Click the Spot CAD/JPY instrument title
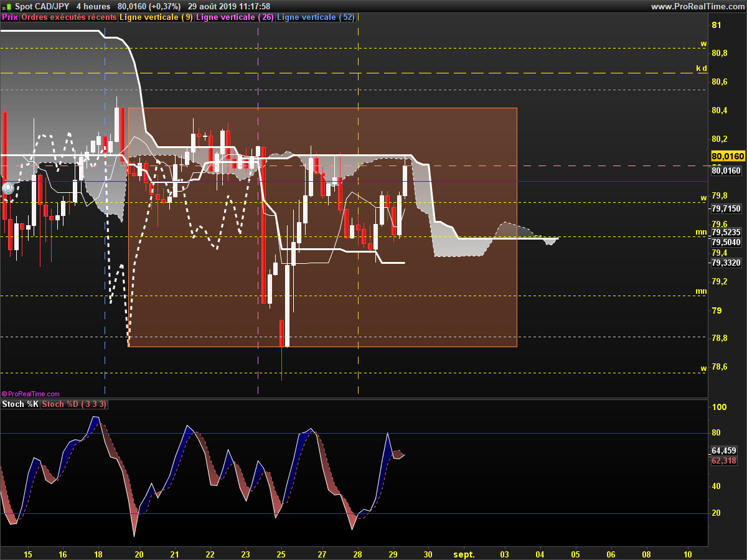The image size is (747, 560). click(42, 6)
